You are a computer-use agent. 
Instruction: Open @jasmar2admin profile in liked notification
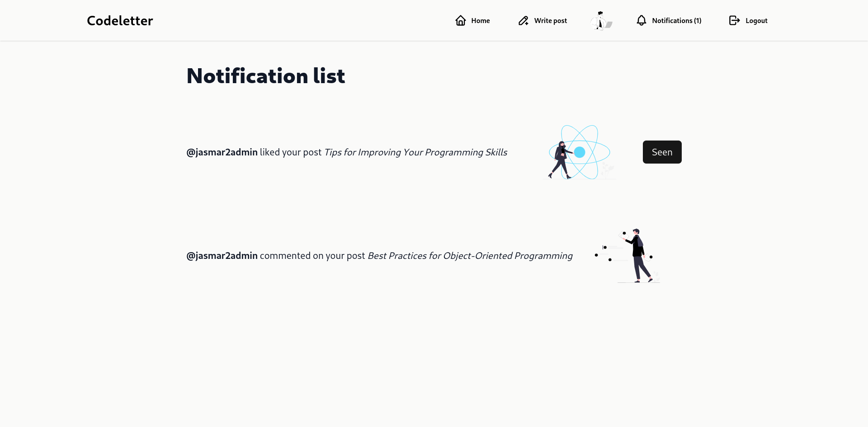222,152
